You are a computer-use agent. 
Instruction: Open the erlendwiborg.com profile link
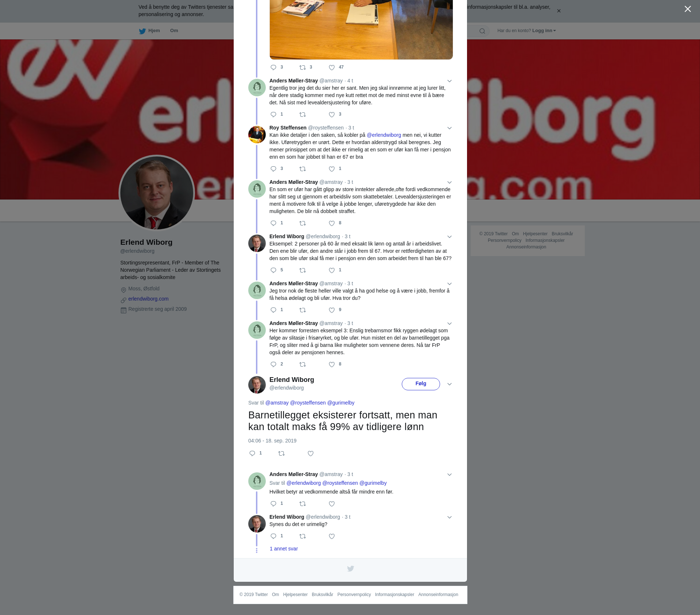pyautogui.click(x=148, y=299)
